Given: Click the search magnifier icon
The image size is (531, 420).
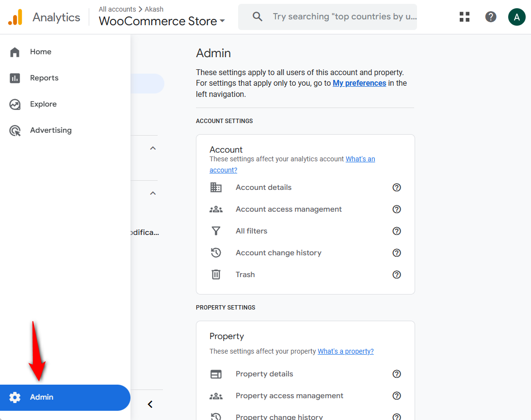Looking at the screenshot, I should 257,16.
